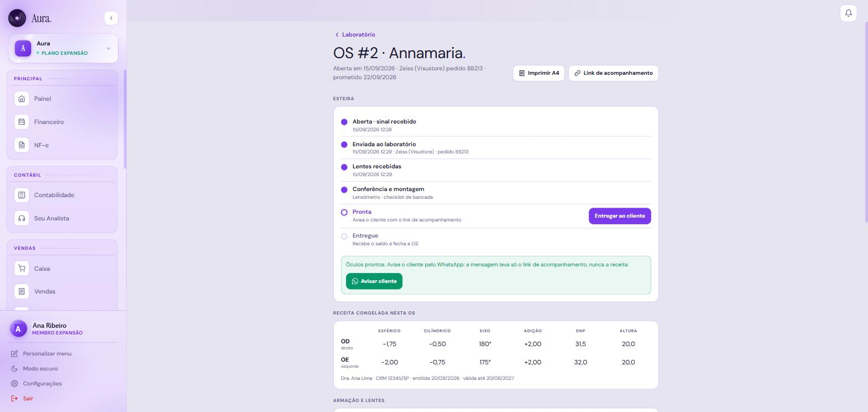Click the Personalizar menu pencil icon
The image size is (868, 412).
[14, 354]
